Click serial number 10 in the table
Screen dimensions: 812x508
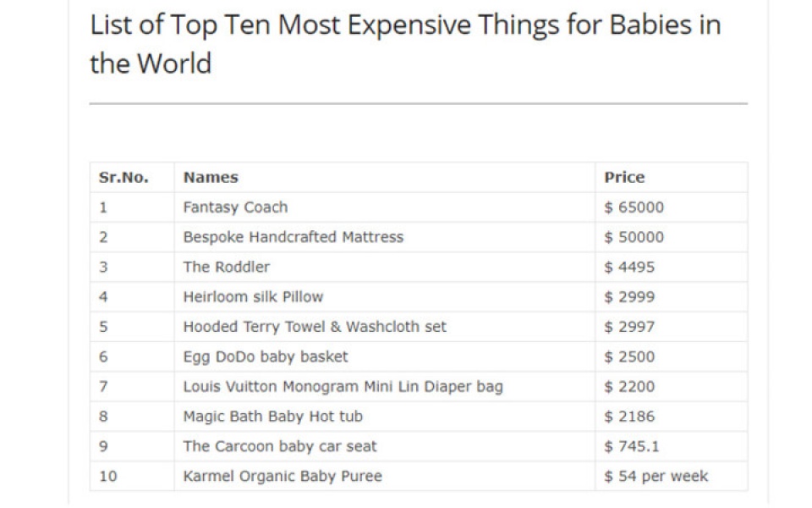tap(108, 476)
